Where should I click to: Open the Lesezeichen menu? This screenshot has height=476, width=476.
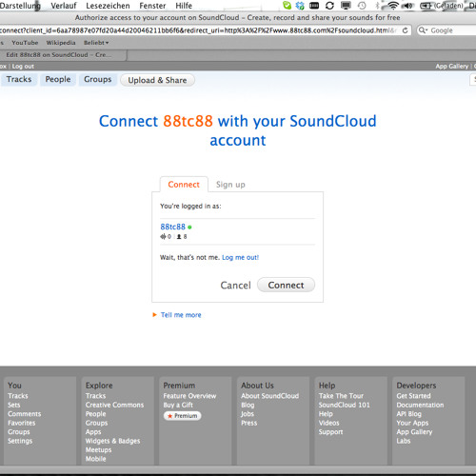tap(108, 6)
